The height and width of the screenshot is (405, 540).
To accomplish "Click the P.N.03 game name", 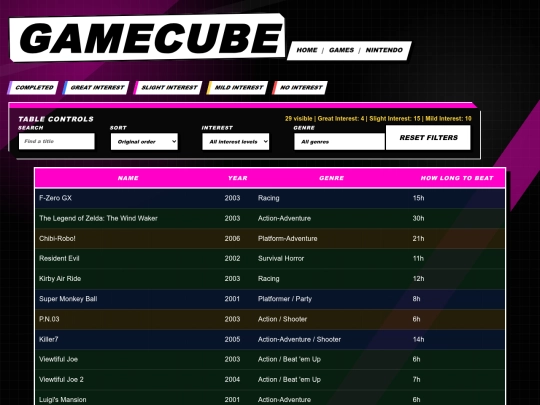I will click(49, 319).
